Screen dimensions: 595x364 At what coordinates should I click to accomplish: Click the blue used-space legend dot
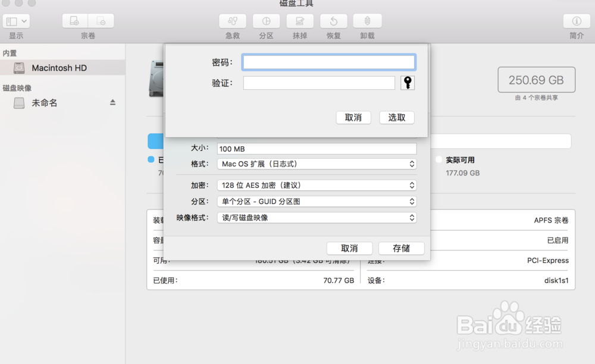(x=151, y=159)
